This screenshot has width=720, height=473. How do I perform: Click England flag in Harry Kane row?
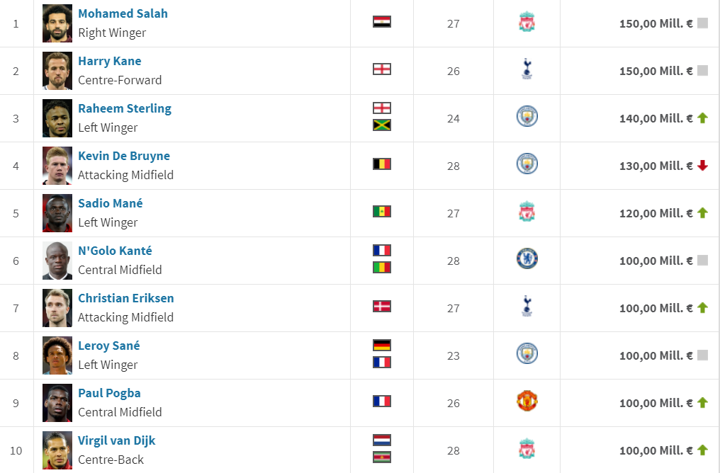pyautogui.click(x=381, y=69)
